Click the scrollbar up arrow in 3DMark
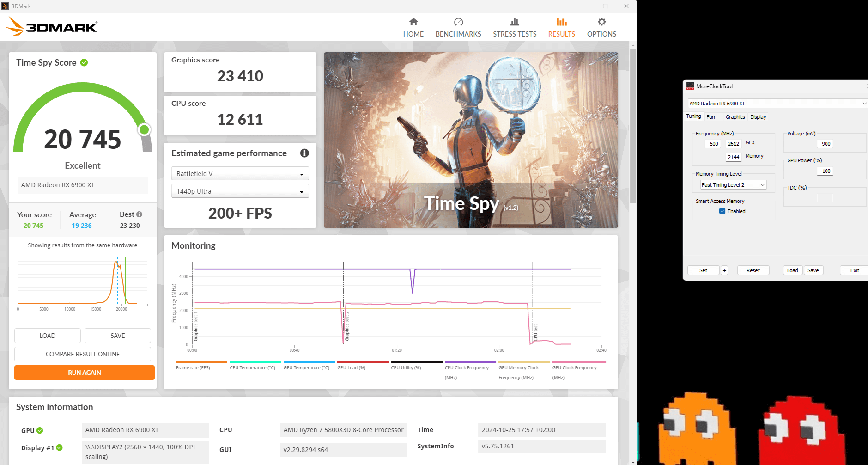 [x=633, y=45]
